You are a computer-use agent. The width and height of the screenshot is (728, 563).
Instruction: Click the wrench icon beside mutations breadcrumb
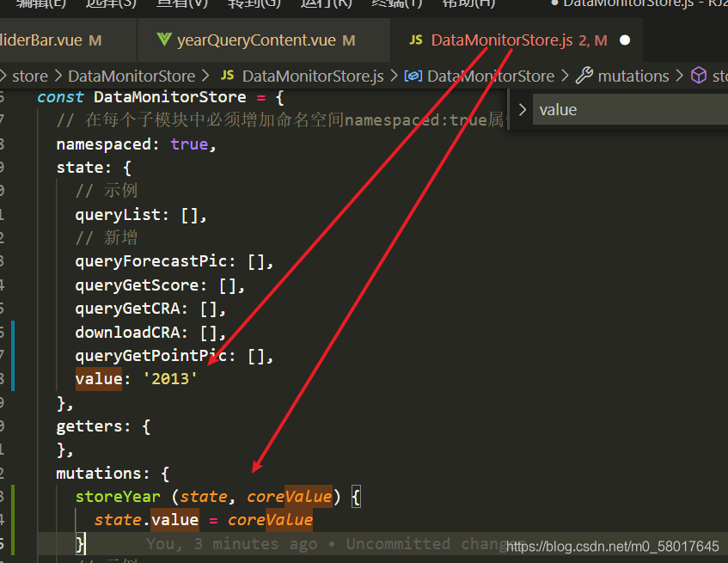(x=584, y=76)
